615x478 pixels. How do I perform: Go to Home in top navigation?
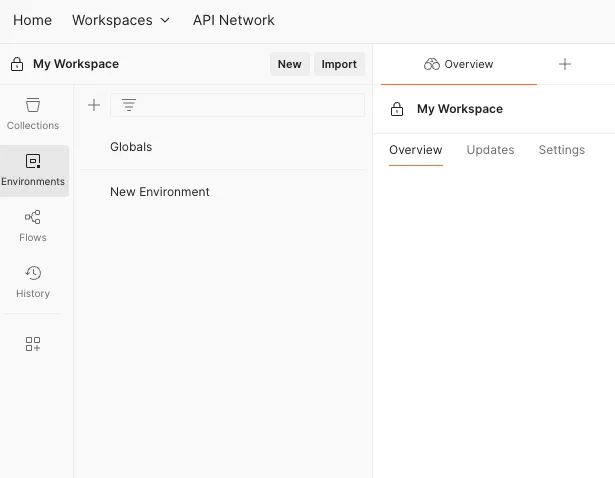[32, 20]
